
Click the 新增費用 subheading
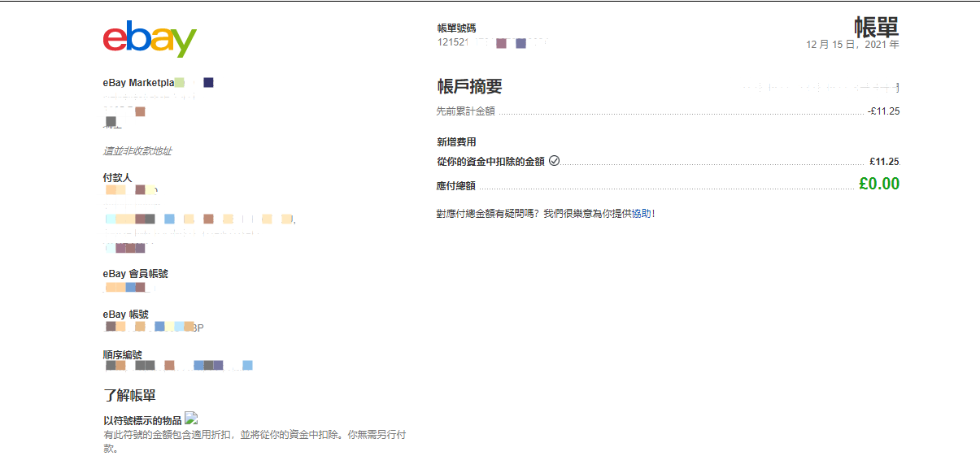point(457,142)
